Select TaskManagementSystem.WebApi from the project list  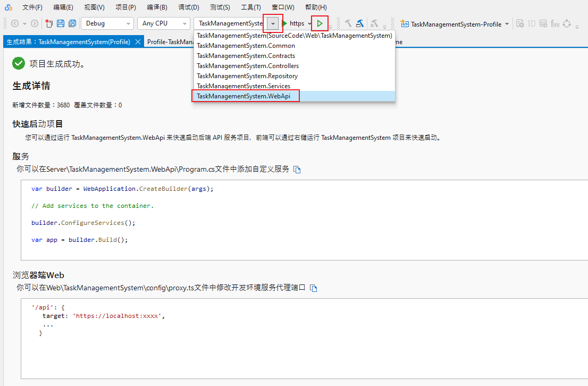pos(246,96)
